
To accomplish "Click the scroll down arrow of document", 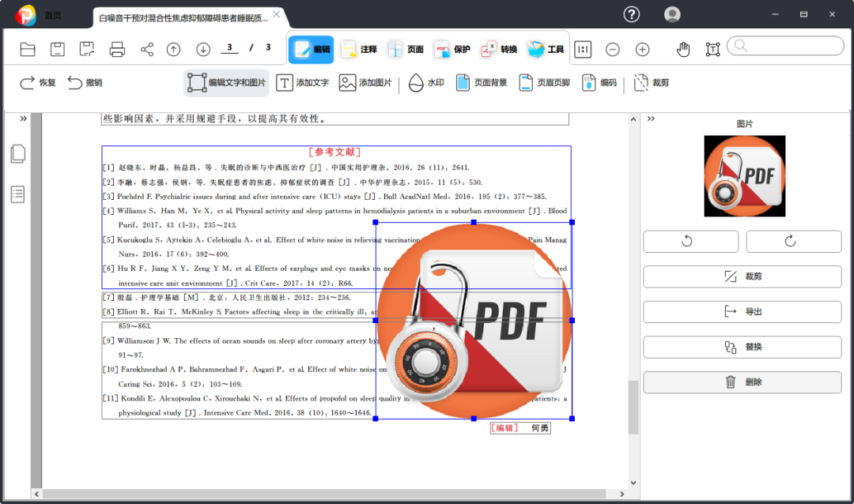I will point(633,482).
